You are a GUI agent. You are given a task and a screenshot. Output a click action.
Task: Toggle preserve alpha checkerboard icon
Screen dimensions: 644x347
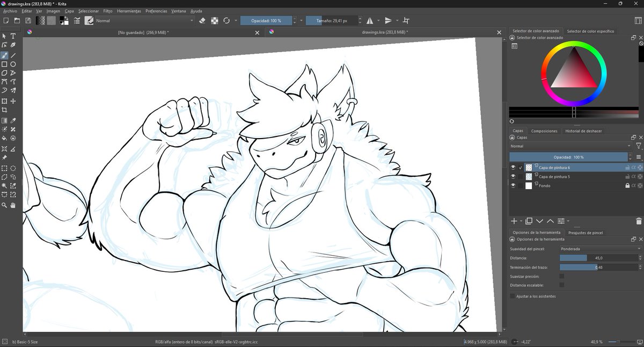tap(216, 20)
